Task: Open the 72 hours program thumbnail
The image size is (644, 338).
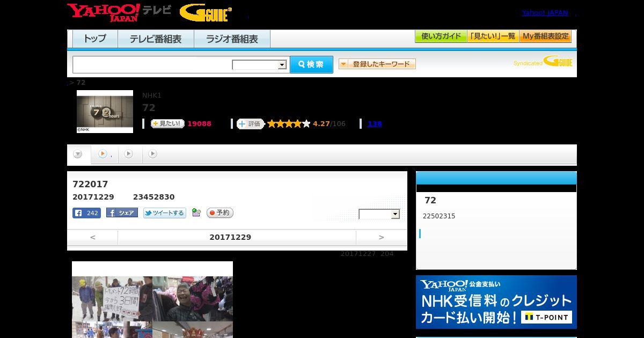Action: [x=105, y=112]
